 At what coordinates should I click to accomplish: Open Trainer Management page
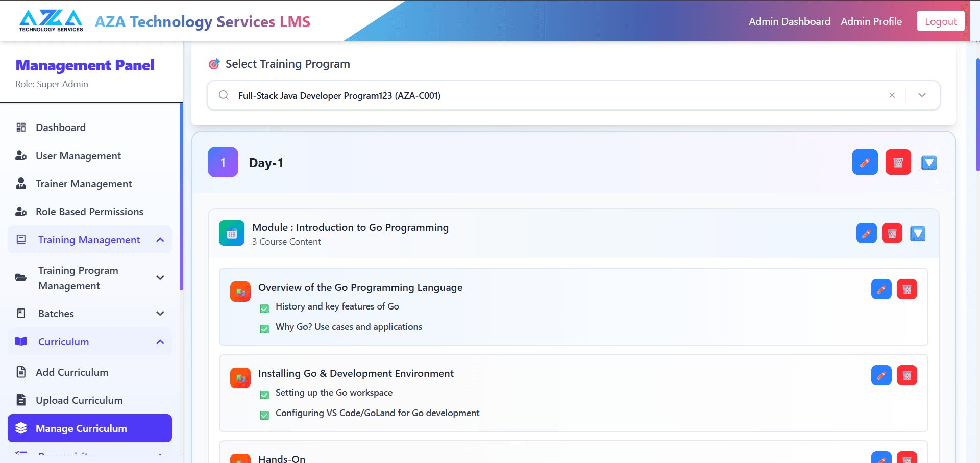pos(84,184)
